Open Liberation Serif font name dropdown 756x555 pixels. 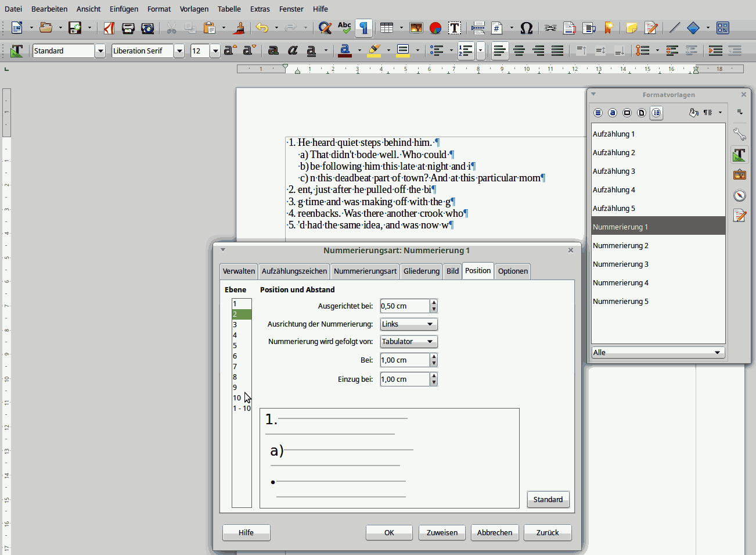pyautogui.click(x=179, y=51)
